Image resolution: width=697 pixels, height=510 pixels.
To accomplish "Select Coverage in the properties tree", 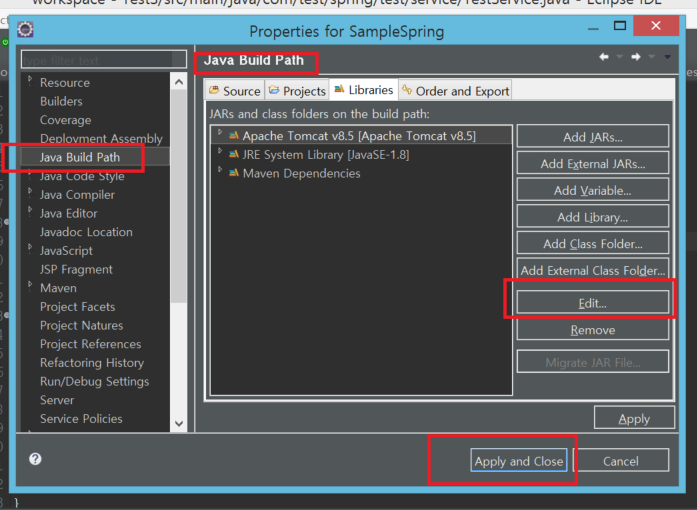I will (65, 120).
